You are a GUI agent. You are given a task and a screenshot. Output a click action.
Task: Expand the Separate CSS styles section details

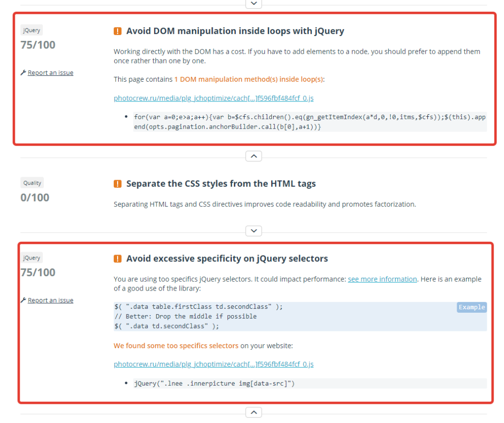click(253, 230)
